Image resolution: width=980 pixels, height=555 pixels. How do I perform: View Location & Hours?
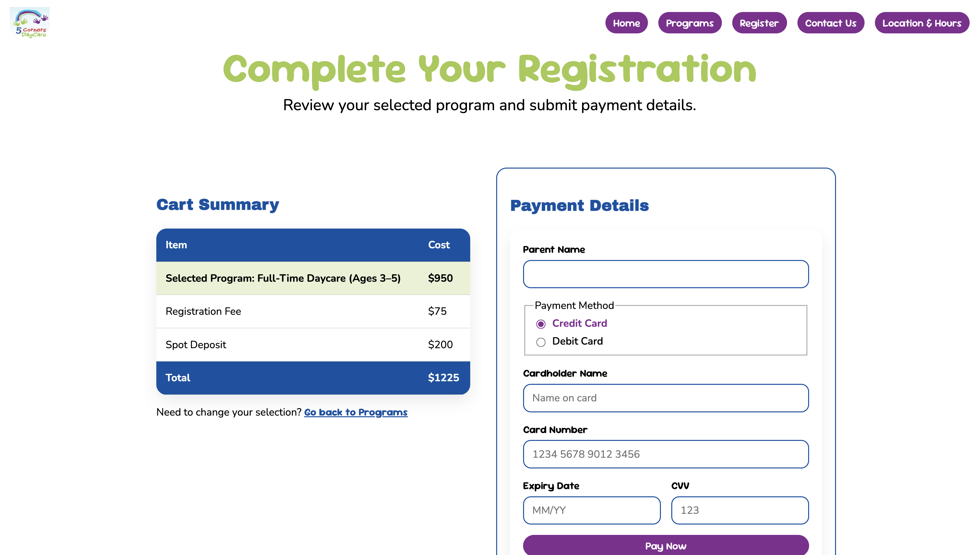click(x=922, y=23)
